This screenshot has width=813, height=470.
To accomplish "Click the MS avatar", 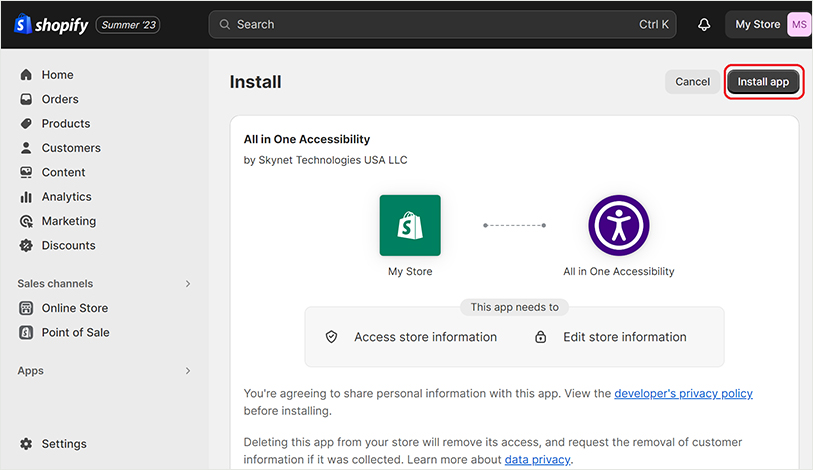I will [x=799, y=24].
